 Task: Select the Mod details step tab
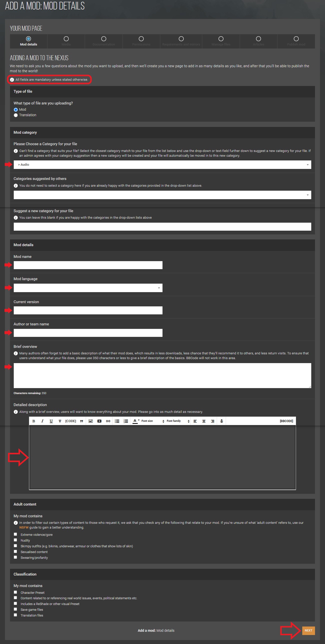tap(28, 41)
